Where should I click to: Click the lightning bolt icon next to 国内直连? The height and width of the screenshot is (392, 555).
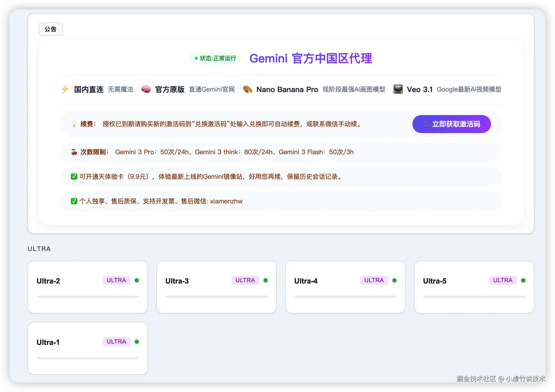[65, 89]
